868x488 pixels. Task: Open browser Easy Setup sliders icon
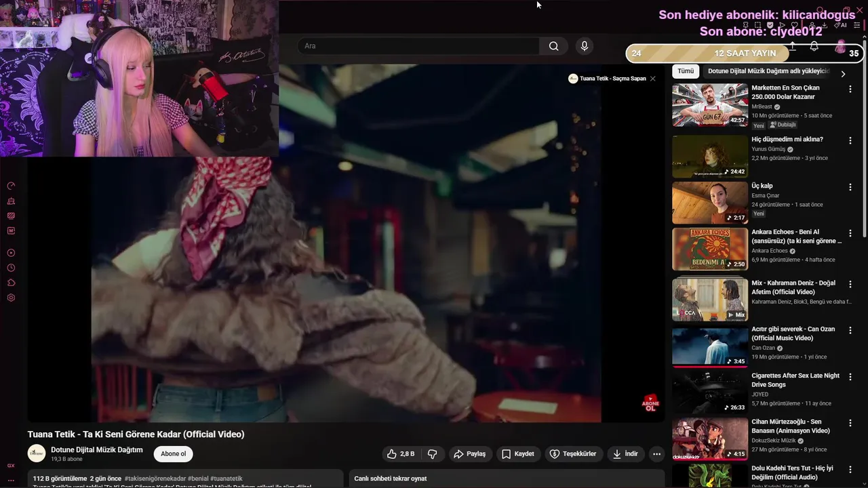(856, 24)
